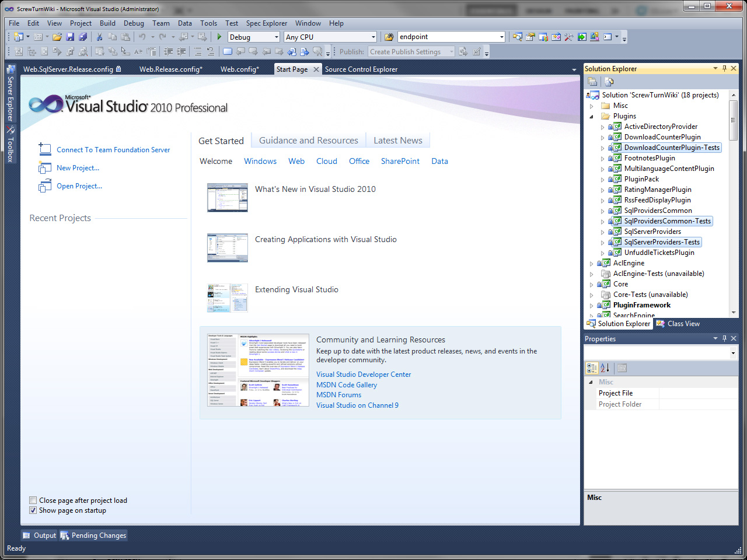This screenshot has height=560, width=747.
Task: Switch to the Class View tab
Action: 678,324
